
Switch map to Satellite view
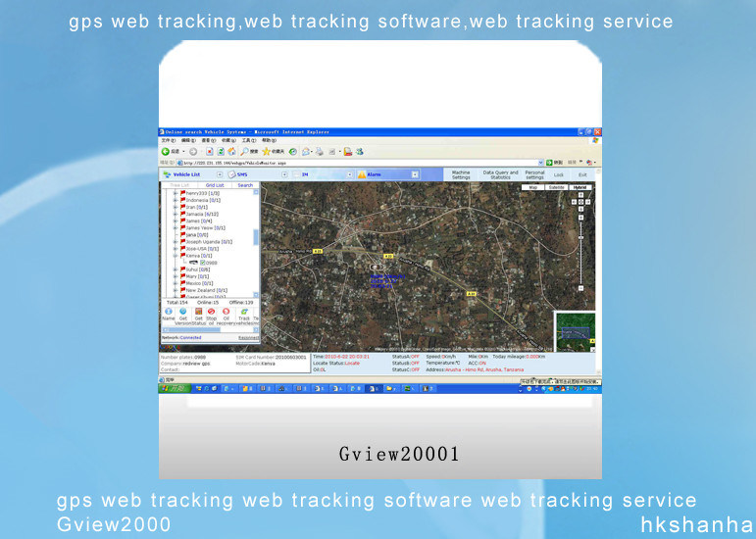click(x=556, y=186)
